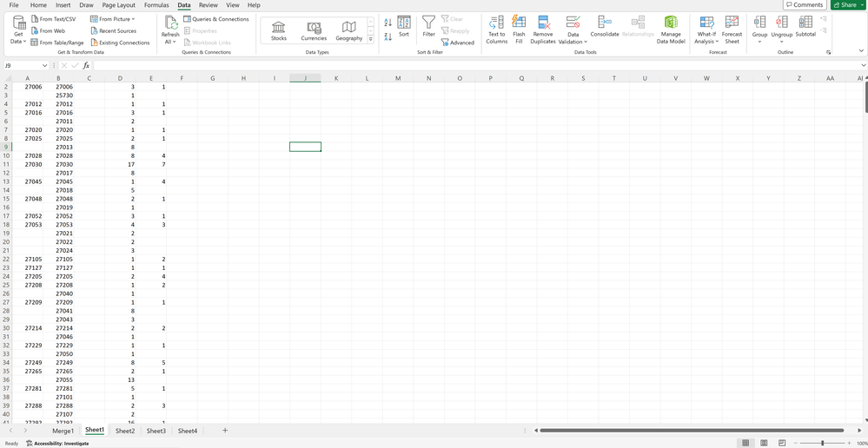Open the Help tab
This screenshot has width=868, height=448.
click(254, 5)
